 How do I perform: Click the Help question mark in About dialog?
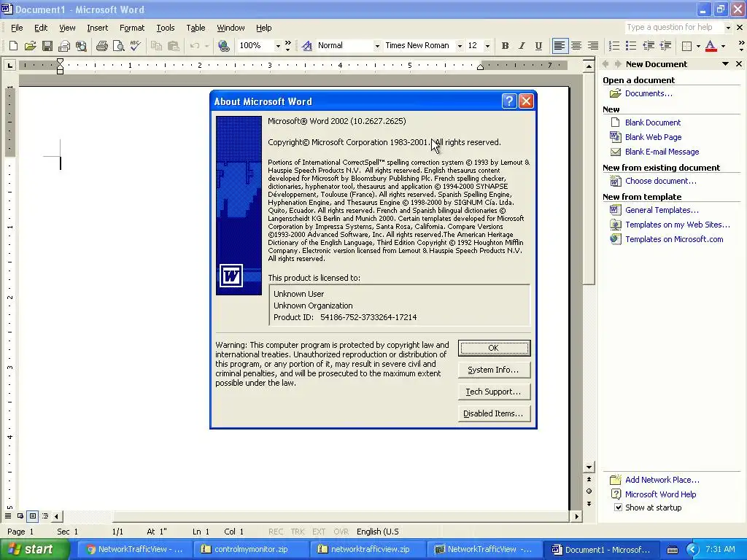(x=508, y=101)
